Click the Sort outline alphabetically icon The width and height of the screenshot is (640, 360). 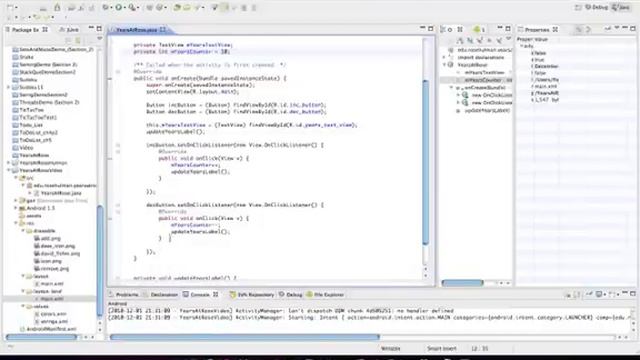pos(460,40)
